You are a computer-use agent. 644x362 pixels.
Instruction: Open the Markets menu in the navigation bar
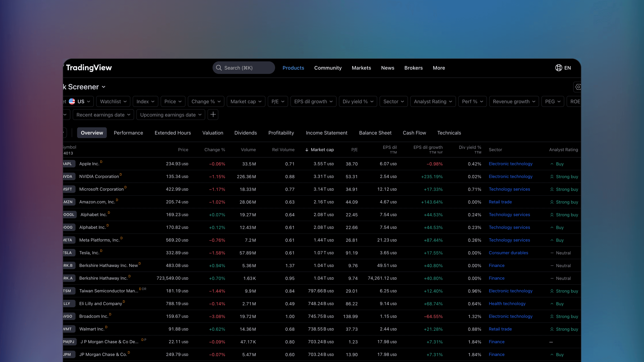361,68
